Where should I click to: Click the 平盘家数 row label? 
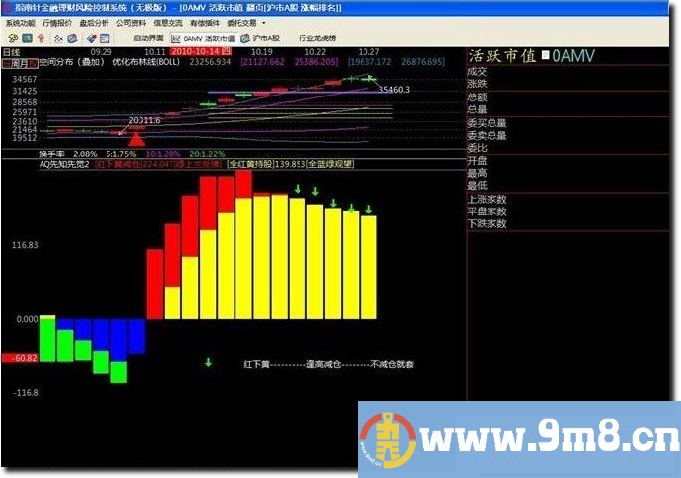[x=487, y=212]
